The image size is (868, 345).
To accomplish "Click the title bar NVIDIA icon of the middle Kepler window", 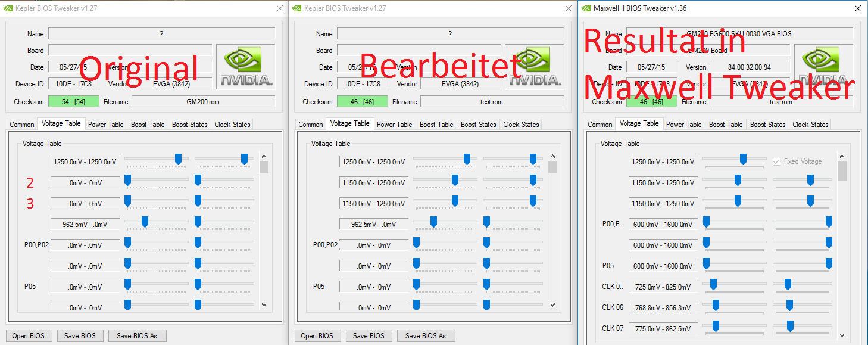I will point(296,8).
